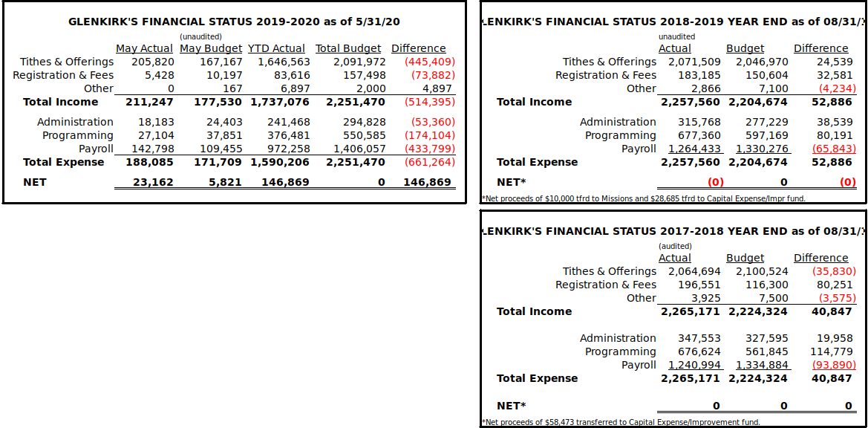868x428 pixels.
Task: Select Total Income May Budget 177,530
Action: tap(218, 102)
